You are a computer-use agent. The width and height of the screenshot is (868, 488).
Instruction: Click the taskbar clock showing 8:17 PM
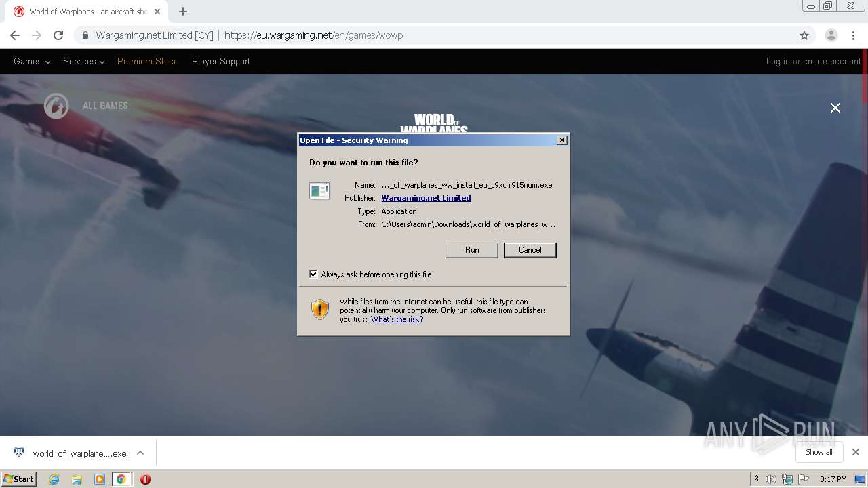833,479
